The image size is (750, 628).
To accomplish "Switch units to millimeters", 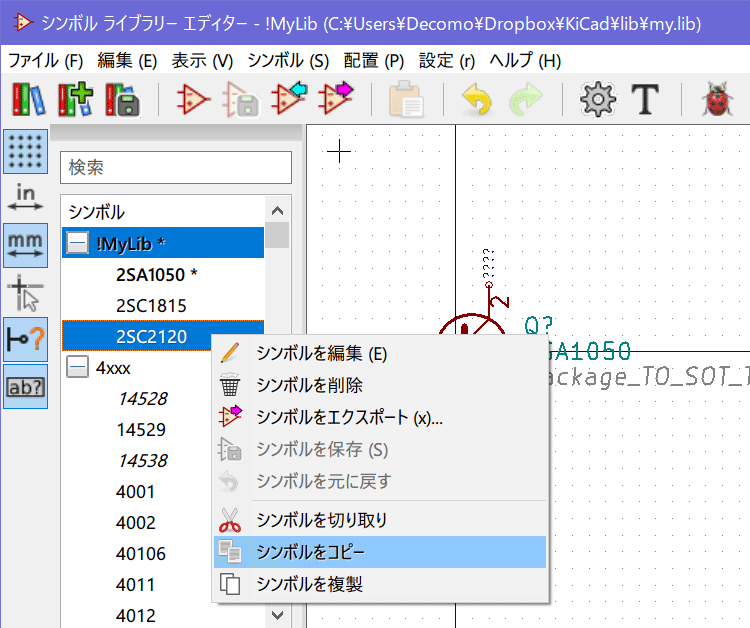I will click(26, 245).
